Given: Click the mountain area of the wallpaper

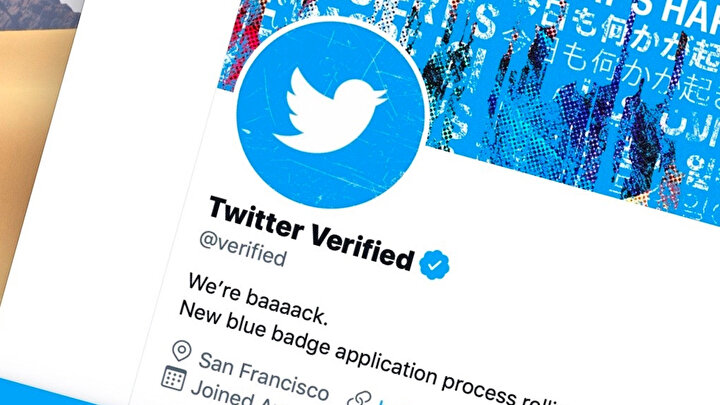Looking at the screenshot, I should click(x=37, y=13).
